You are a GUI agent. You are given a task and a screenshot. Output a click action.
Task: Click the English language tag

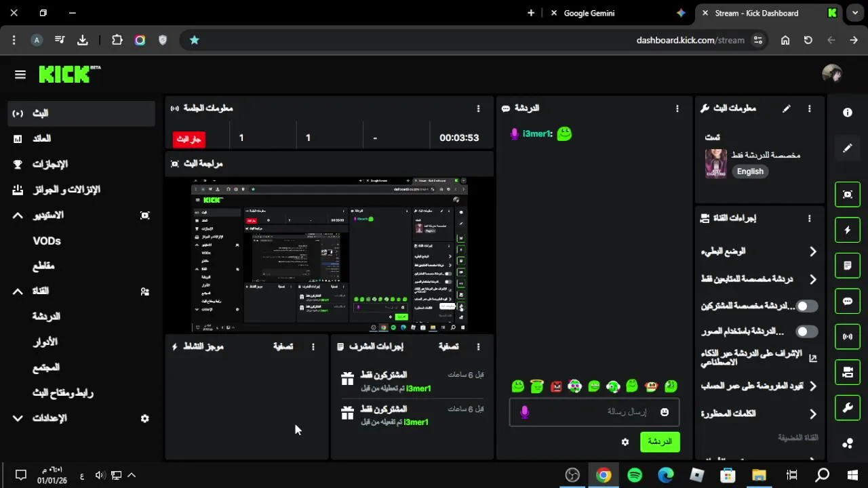(750, 171)
